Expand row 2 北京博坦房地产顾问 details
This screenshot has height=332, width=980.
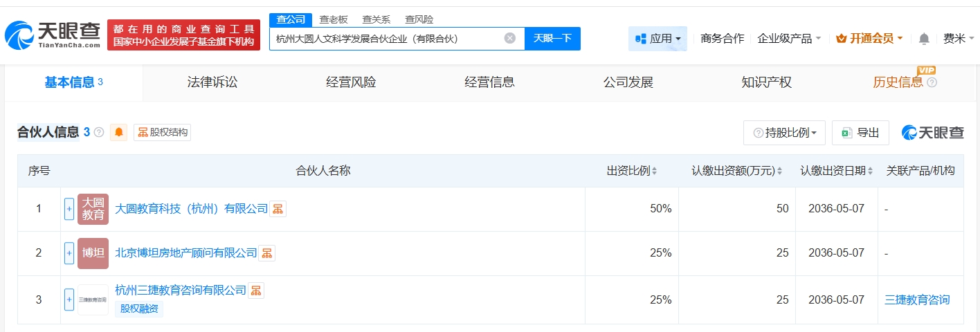point(69,253)
